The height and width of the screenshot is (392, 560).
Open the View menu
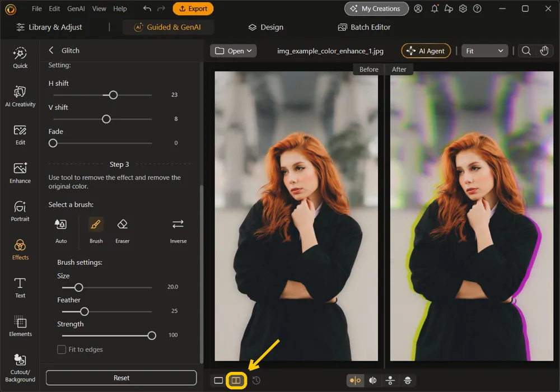pos(99,8)
